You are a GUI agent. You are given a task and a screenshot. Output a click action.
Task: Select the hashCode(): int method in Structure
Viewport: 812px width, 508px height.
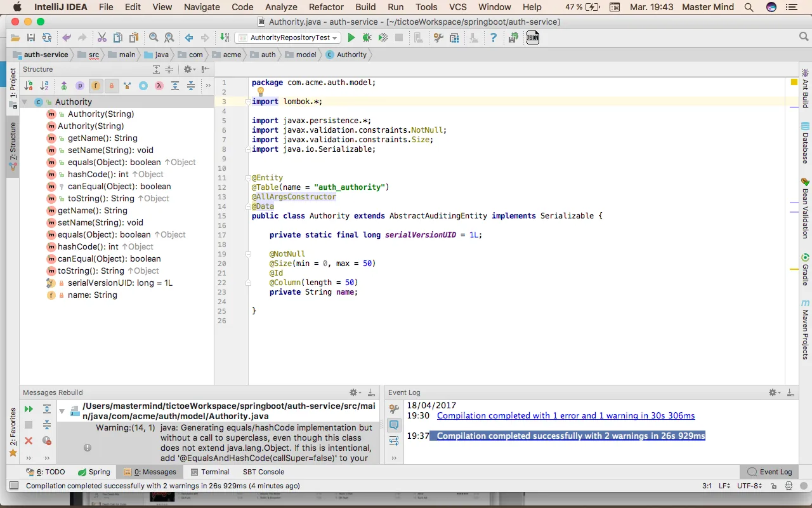point(98,175)
